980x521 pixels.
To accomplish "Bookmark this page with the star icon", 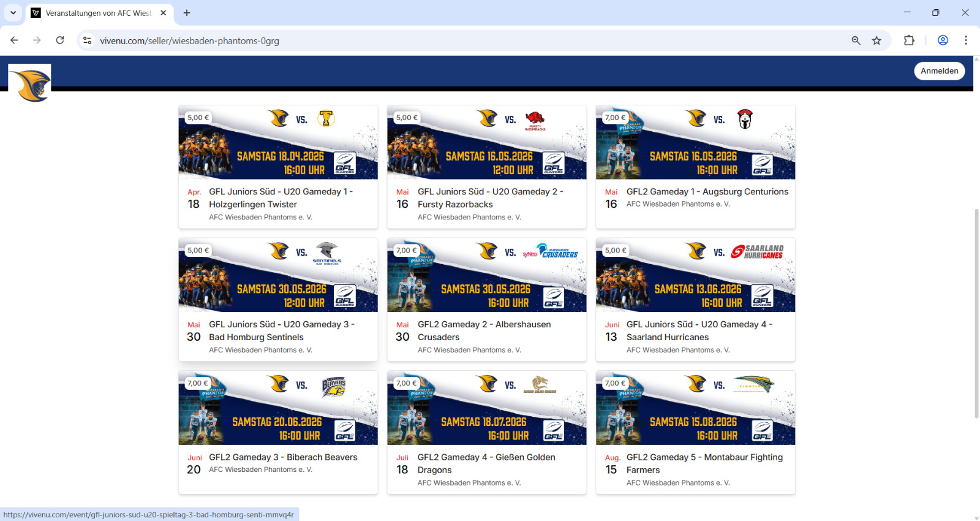I will coord(876,40).
